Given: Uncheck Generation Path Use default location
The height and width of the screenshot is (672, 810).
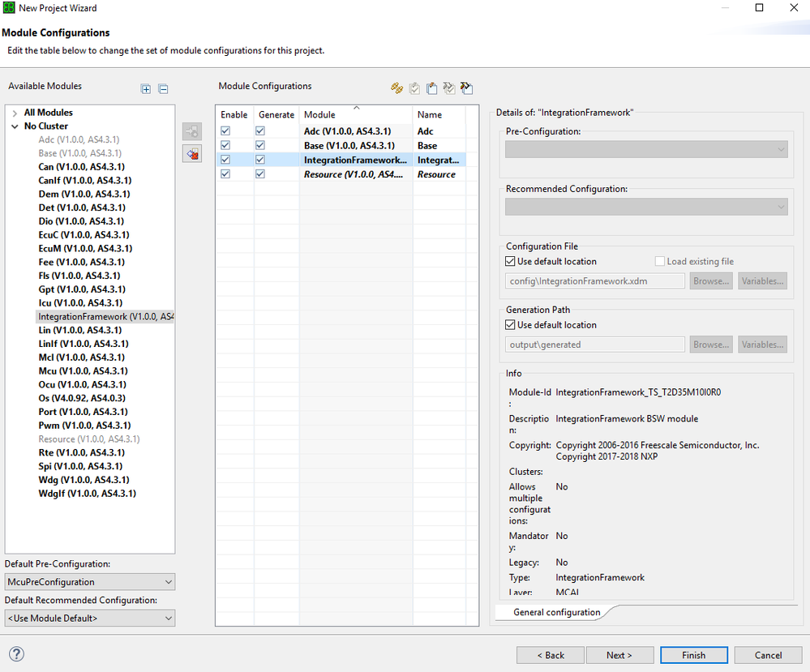Looking at the screenshot, I should 510,325.
